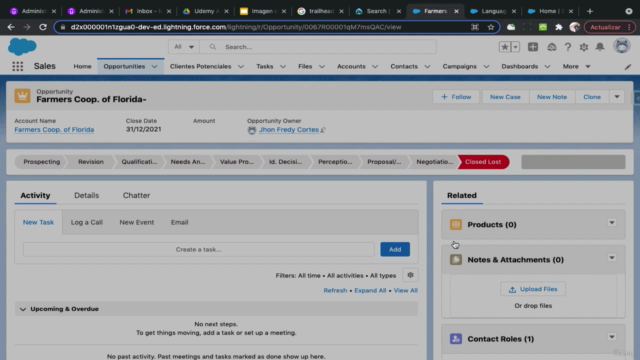Expand the Tasks tab chevron
Image resolution: width=640 pixels, height=360 pixels.
tap(283, 67)
